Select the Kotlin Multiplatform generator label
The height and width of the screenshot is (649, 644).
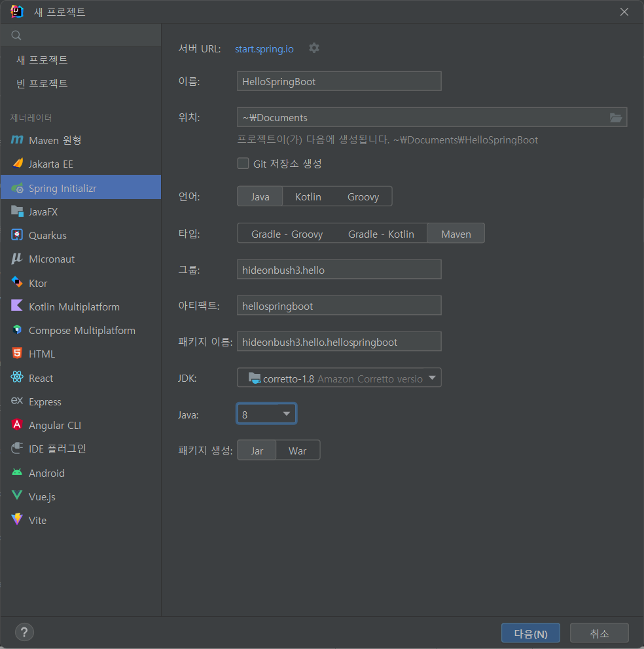[x=74, y=306]
